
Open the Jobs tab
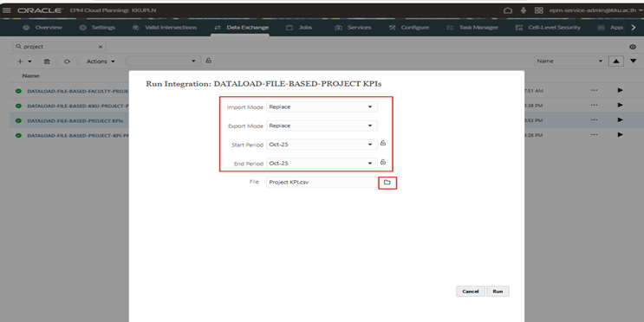point(299,28)
